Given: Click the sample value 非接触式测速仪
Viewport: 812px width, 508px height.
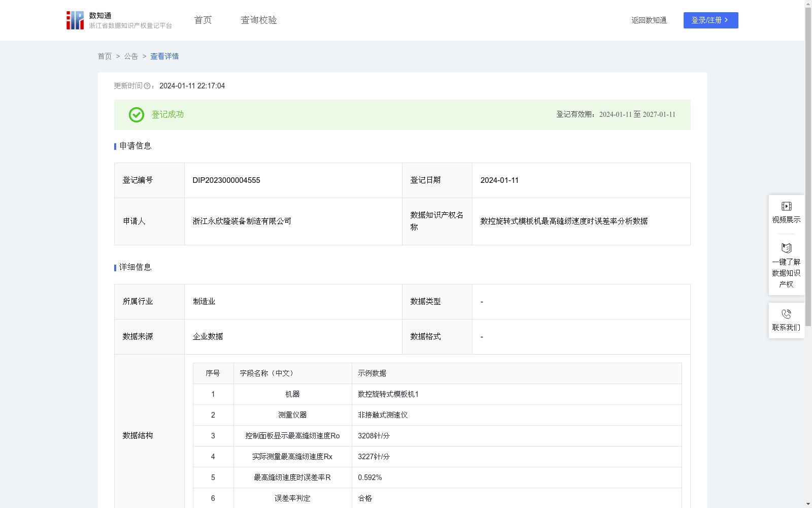Looking at the screenshot, I should coord(383,415).
